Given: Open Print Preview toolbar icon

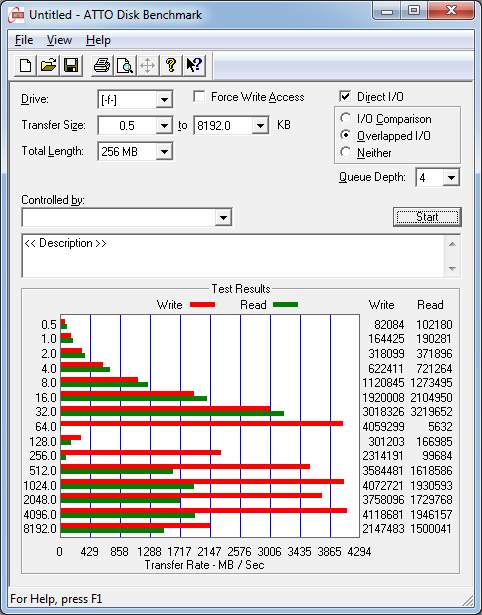Looking at the screenshot, I should click(x=125, y=66).
